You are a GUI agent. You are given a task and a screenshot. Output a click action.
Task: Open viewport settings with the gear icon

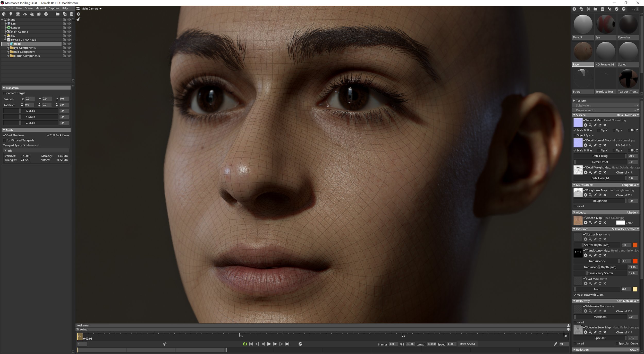pyautogui.click(x=78, y=14)
